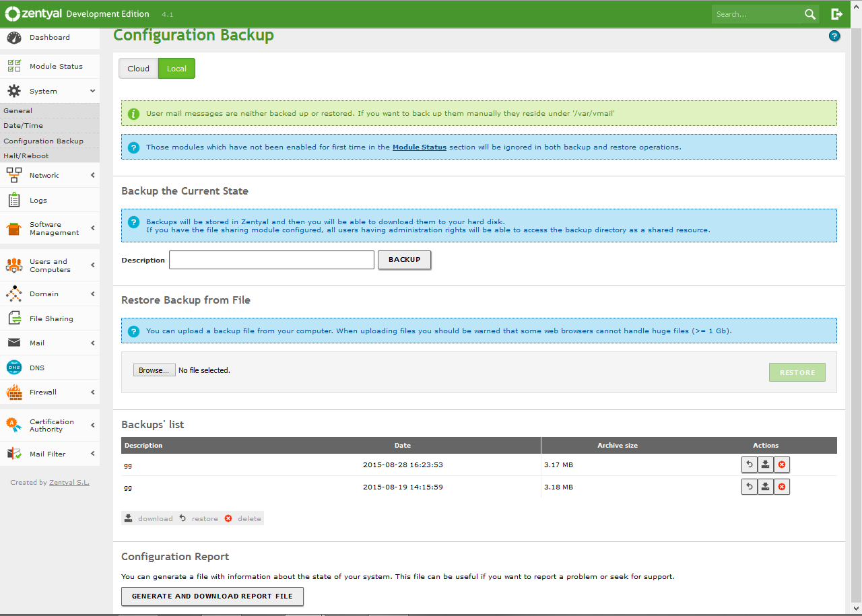Expand the Mail Filter arrow
This screenshot has height=616, width=862.
click(x=92, y=454)
